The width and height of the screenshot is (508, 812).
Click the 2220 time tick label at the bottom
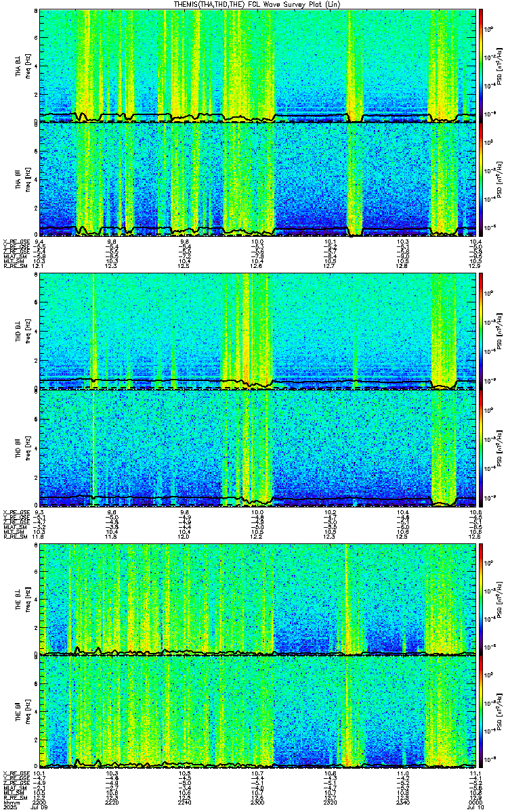(x=112, y=802)
